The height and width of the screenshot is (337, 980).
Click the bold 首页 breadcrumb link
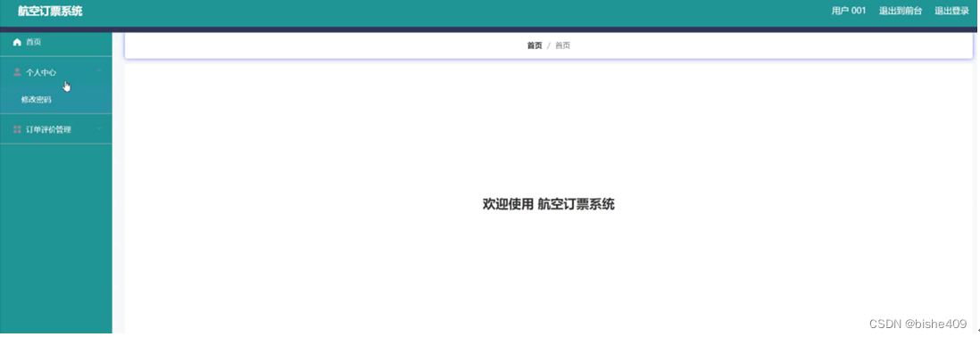pos(535,45)
